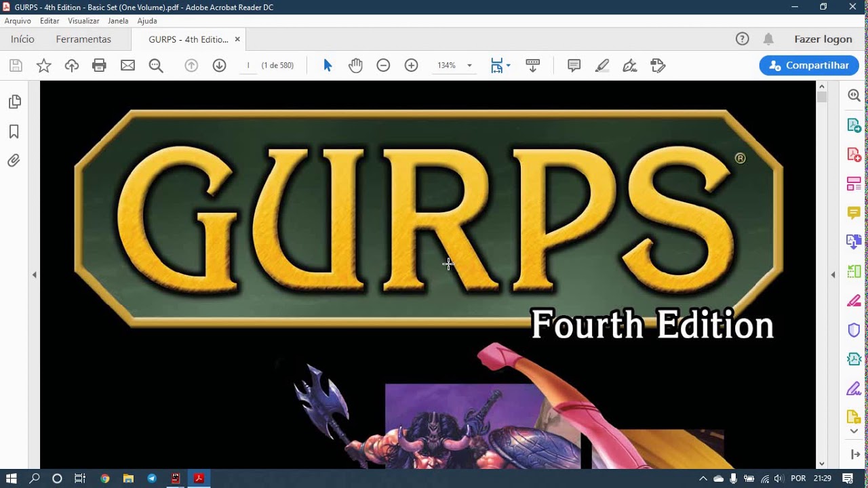The width and height of the screenshot is (868, 488).
Task: Click the scrollbar up arrow
Action: click(x=822, y=86)
